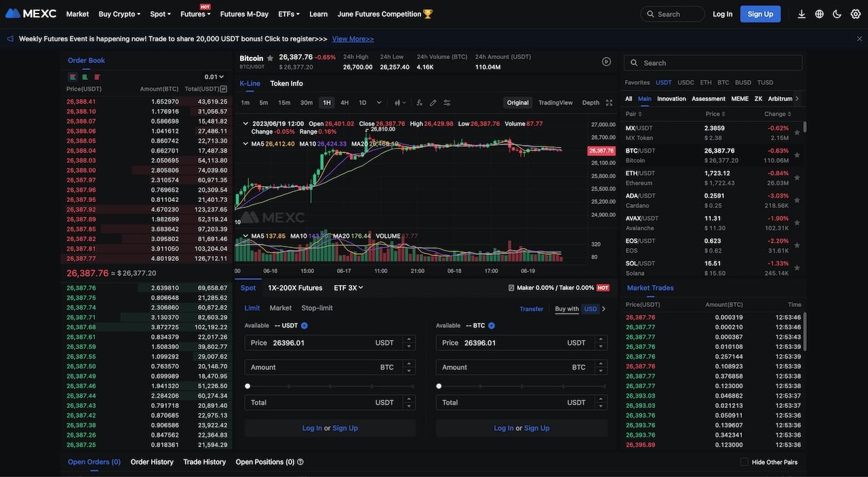Switch to the Token Info tab

[x=286, y=83]
